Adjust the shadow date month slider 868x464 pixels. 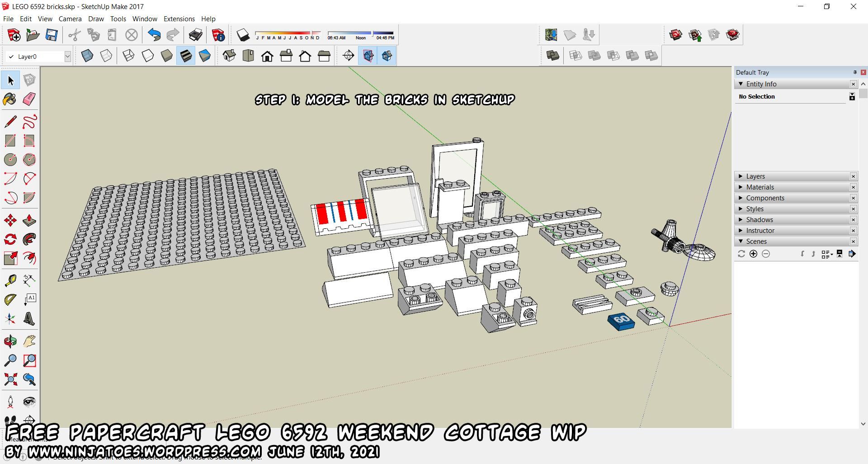tap(288, 33)
